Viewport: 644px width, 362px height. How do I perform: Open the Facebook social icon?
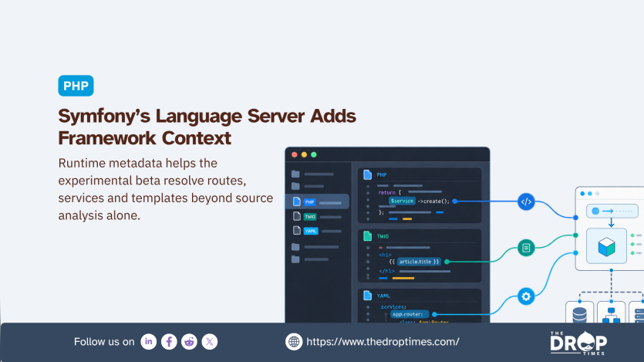[x=169, y=341]
